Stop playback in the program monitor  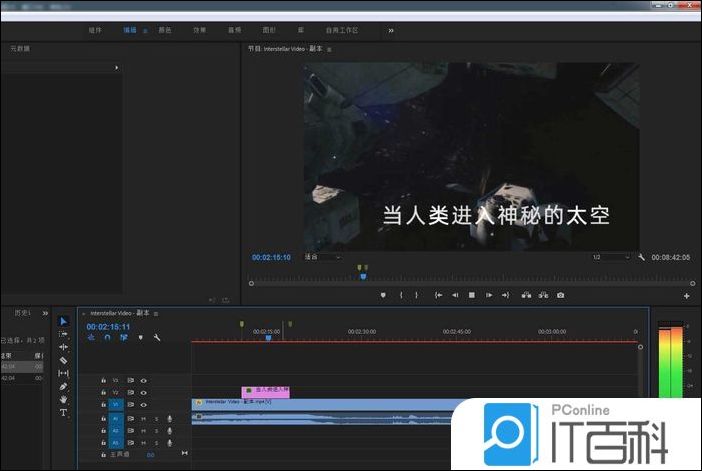pyautogui.click(x=471, y=295)
